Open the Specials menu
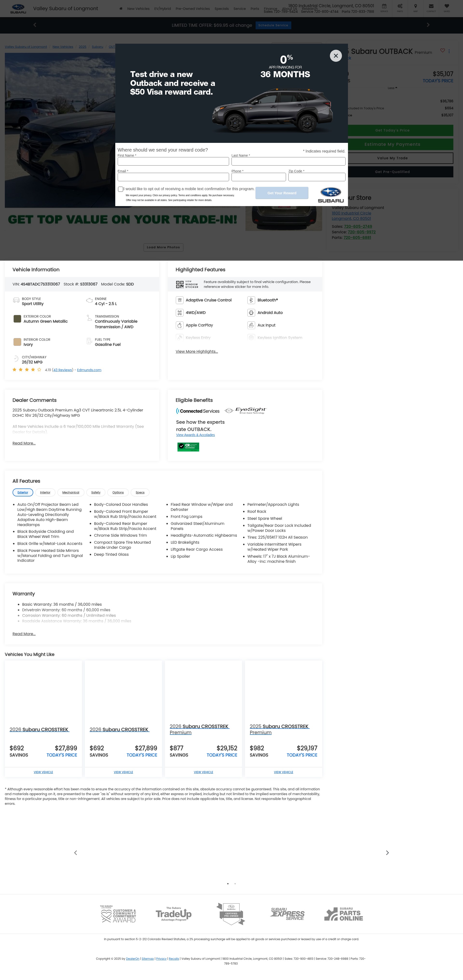 pyautogui.click(x=222, y=9)
